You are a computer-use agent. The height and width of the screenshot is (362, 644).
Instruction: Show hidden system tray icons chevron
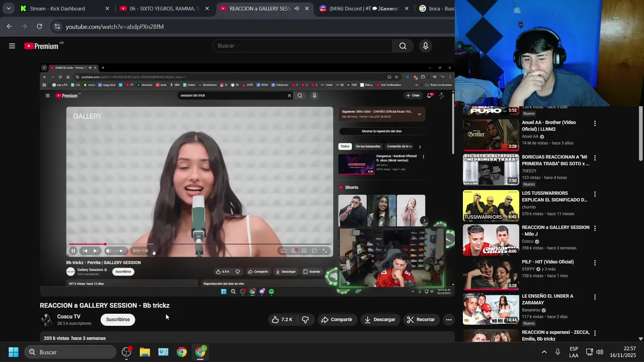pos(544,352)
